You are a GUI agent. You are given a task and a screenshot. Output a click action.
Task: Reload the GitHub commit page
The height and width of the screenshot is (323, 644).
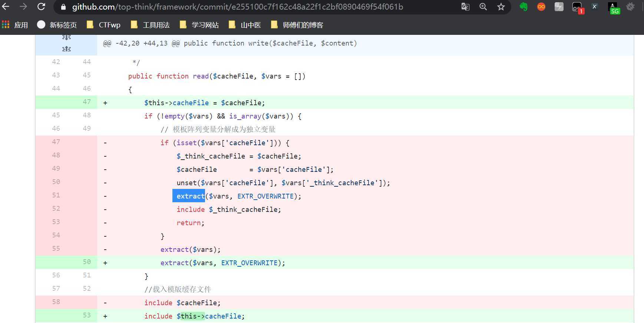pos(41,7)
